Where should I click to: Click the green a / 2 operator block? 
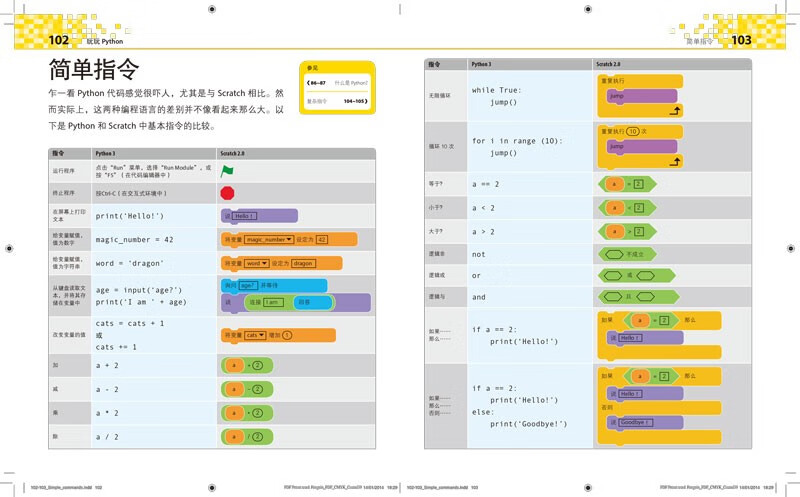coord(247,437)
